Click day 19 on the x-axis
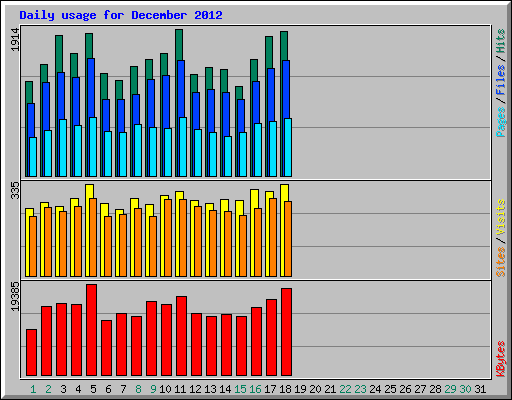 300,389
